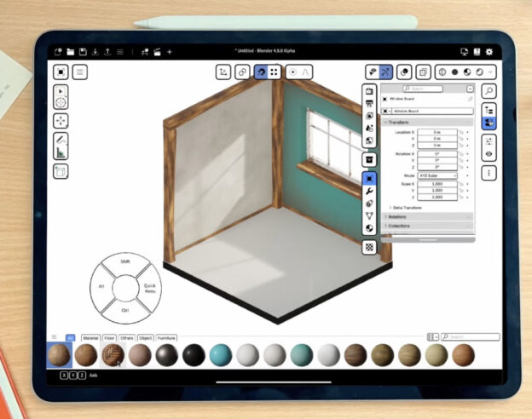The height and width of the screenshot is (419, 532).
Task: Open the proportional falloff curve icon
Action: [305, 72]
